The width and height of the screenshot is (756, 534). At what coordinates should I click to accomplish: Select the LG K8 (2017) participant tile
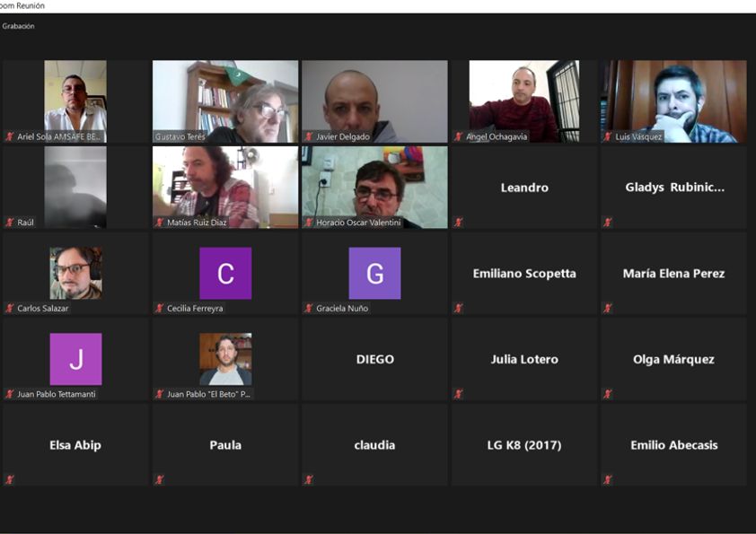(524, 445)
